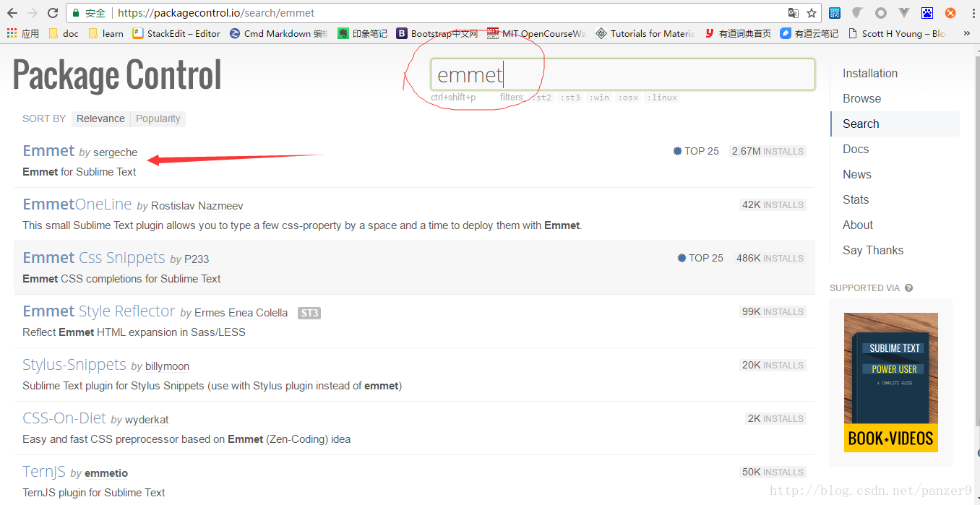This screenshot has width=980, height=505.
Task: Open the Evernote 印象笔记 bookmark
Action: 363,33
